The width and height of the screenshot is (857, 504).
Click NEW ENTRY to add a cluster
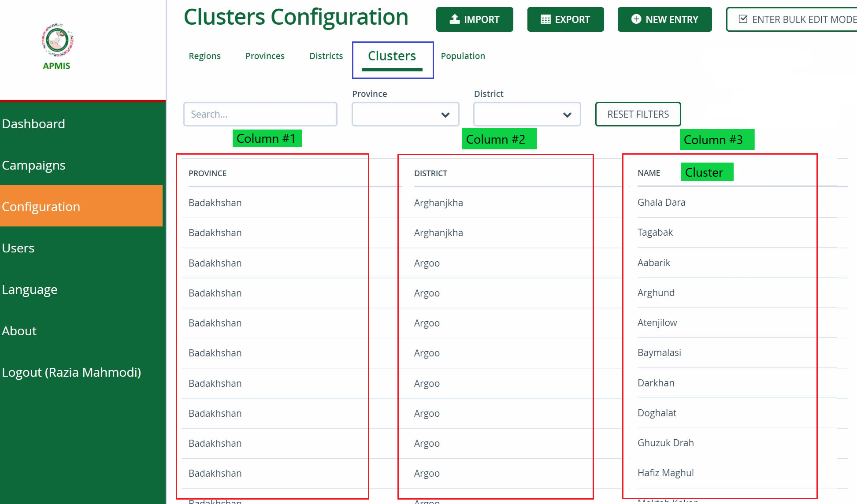[664, 19]
